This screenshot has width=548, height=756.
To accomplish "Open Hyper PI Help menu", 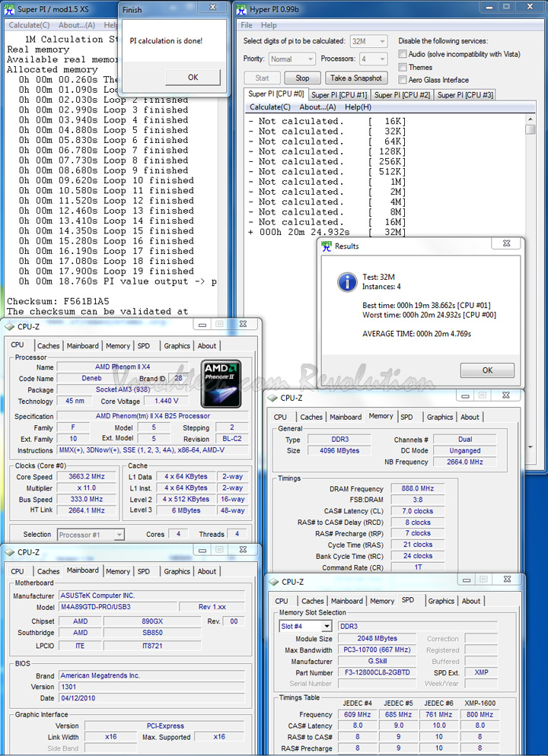I will coord(269,25).
